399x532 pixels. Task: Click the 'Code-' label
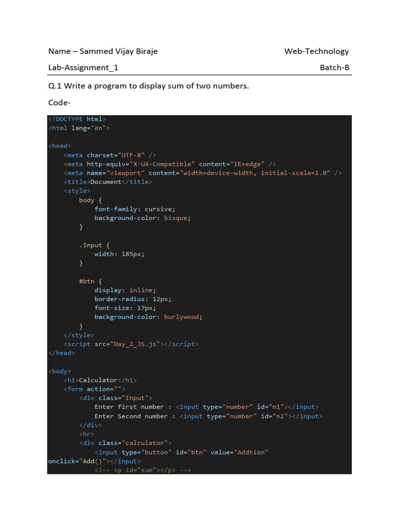point(59,102)
